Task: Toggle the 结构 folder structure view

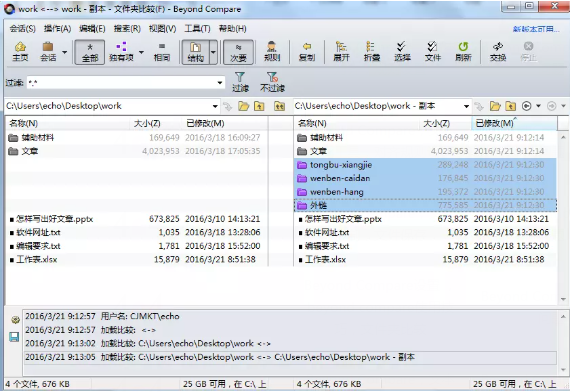Action: (x=195, y=52)
